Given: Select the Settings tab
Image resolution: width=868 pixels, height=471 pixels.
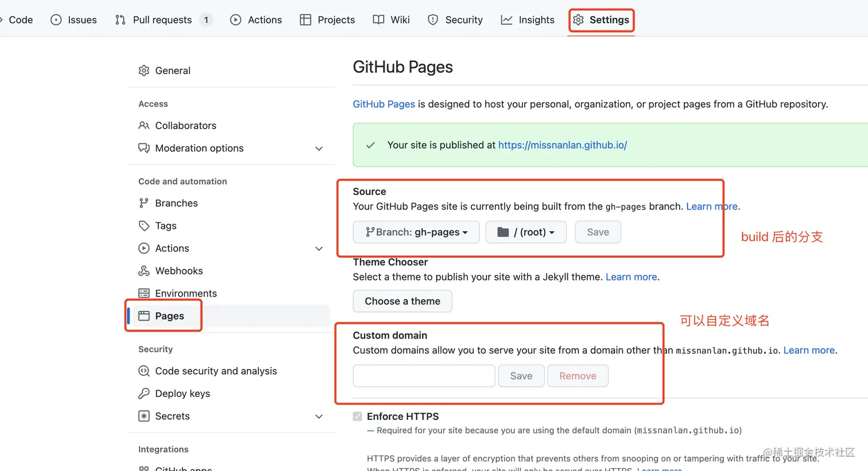Looking at the screenshot, I should click(601, 20).
